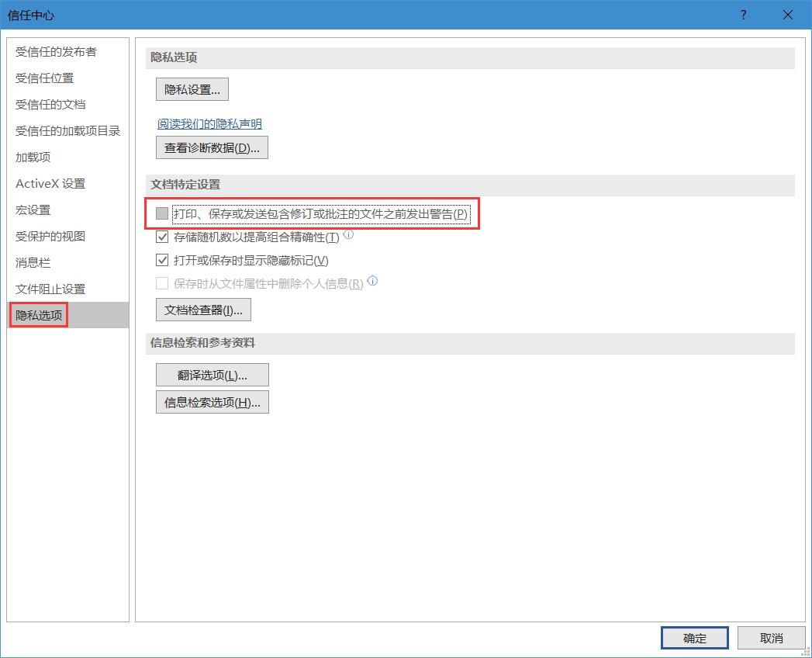The image size is (812, 658).
Task: Open dialog help via the question mark icon
Action: tap(742, 15)
